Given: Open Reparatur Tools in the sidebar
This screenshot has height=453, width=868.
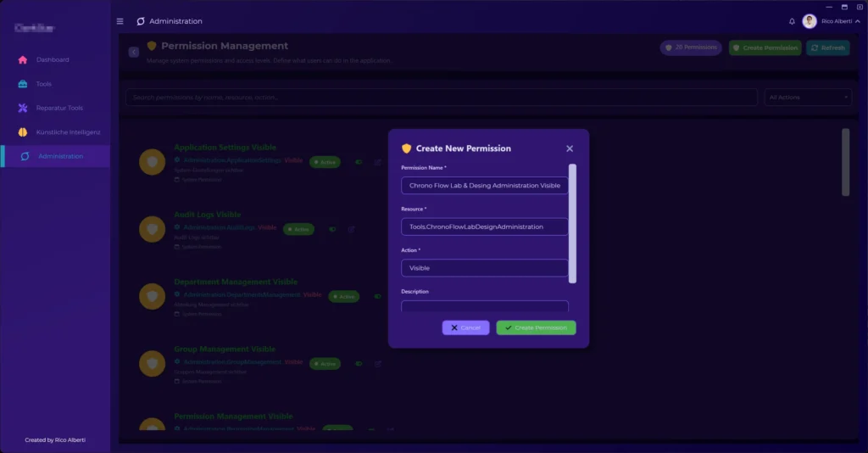Looking at the screenshot, I should (55, 108).
